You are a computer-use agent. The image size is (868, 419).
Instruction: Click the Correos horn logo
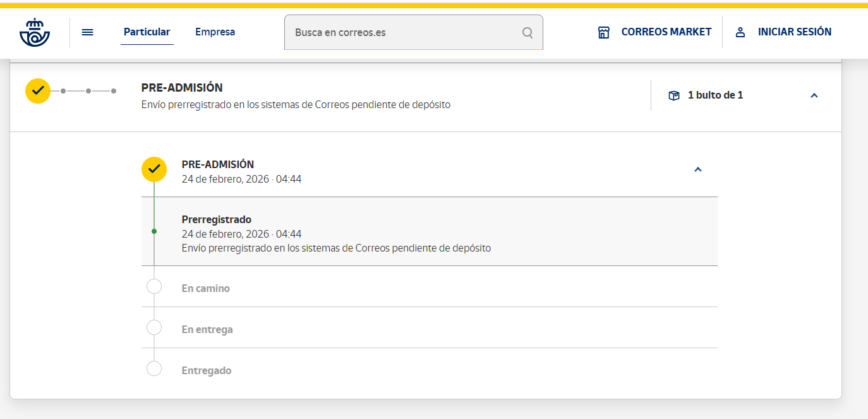click(35, 32)
